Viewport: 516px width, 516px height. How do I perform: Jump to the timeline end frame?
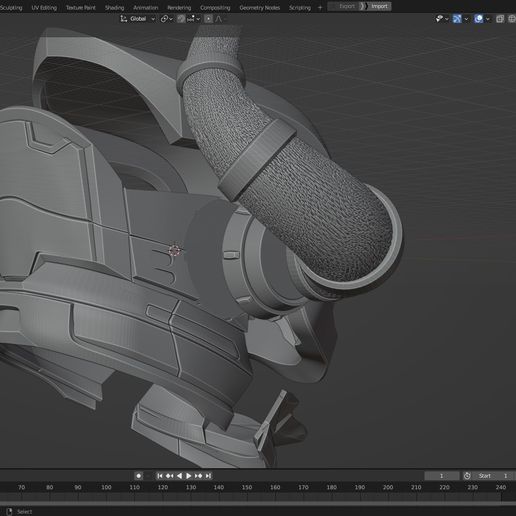[x=208, y=476]
